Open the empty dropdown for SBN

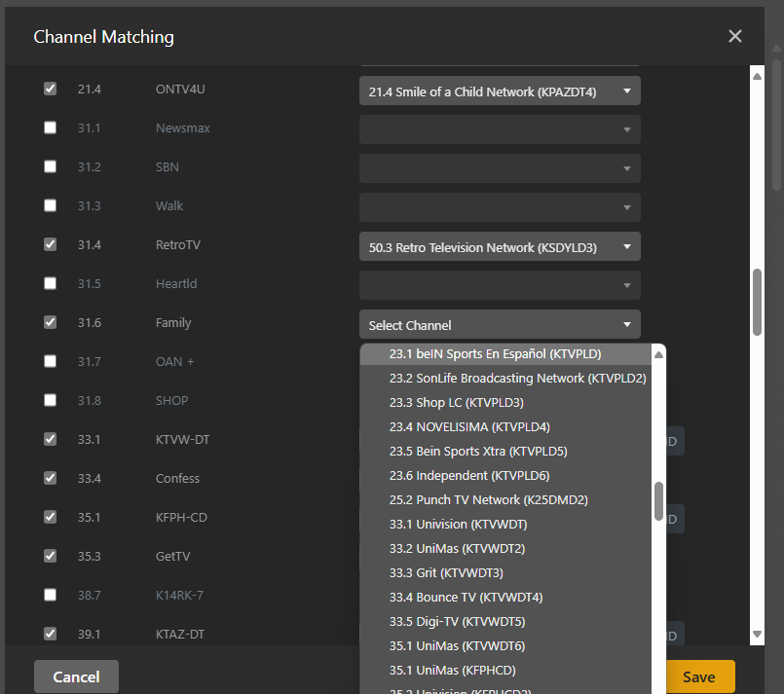click(x=500, y=169)
